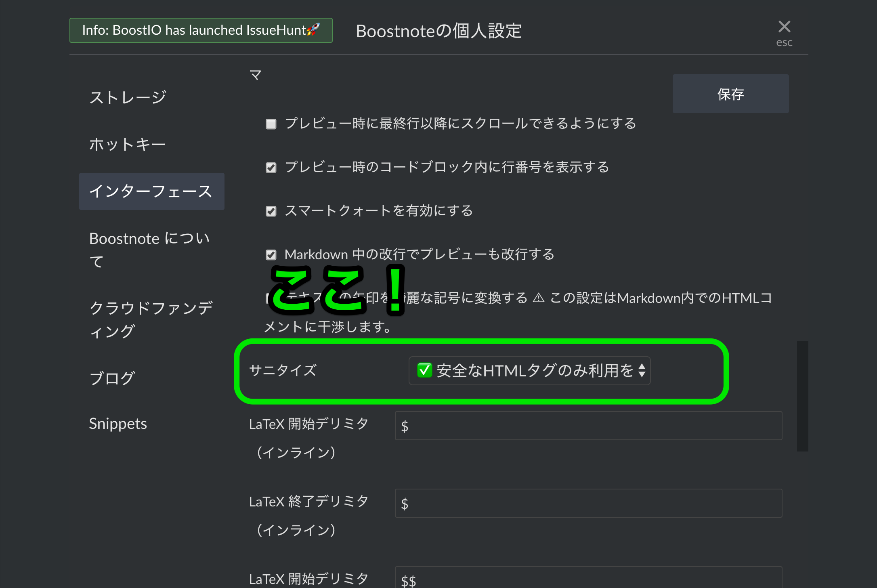This screenshot has width=877, height=588.
Task: Open the Snippets settings tab
Action: [x=118, y=424]
